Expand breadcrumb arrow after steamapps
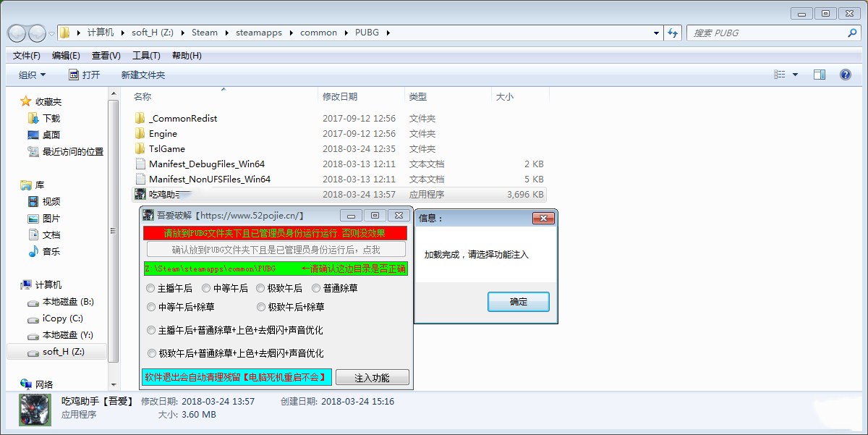This screenshot has width=868, height=435. pyautogui.click(x=292, y=33)
